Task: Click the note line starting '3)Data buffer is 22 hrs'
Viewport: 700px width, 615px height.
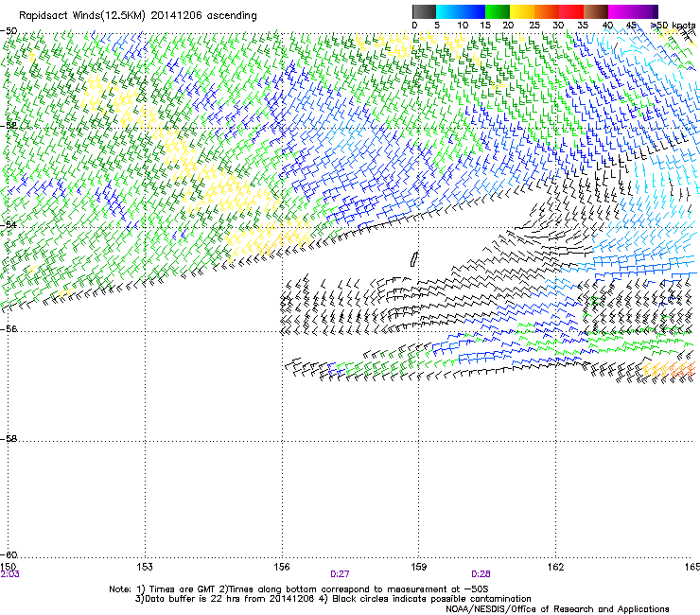Action: point(333,599)
